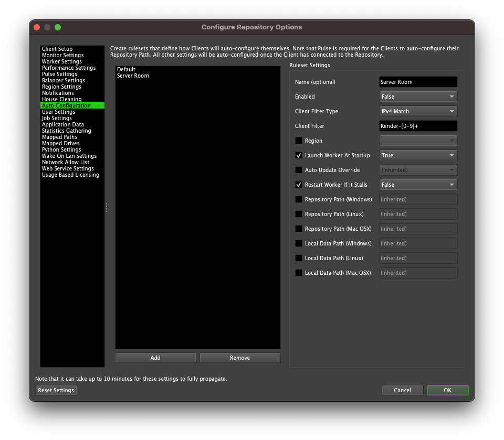Open the Enabled dropdown
The height and width of the screenshot is (440, 504).
[418, 96]
